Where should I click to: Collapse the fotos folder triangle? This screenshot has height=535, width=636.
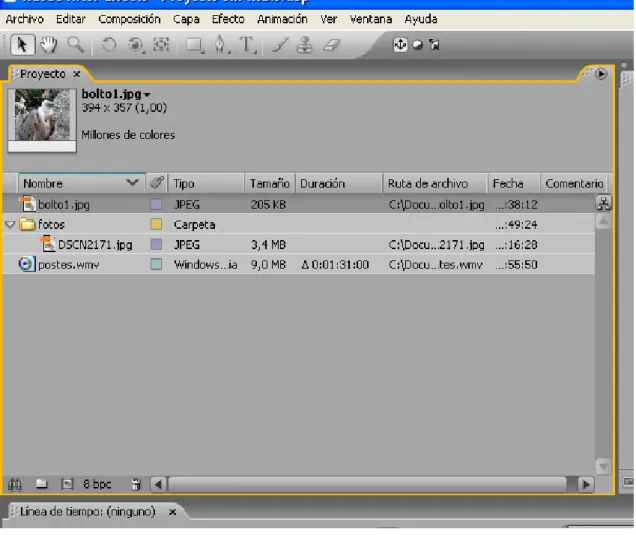(10, 224)
